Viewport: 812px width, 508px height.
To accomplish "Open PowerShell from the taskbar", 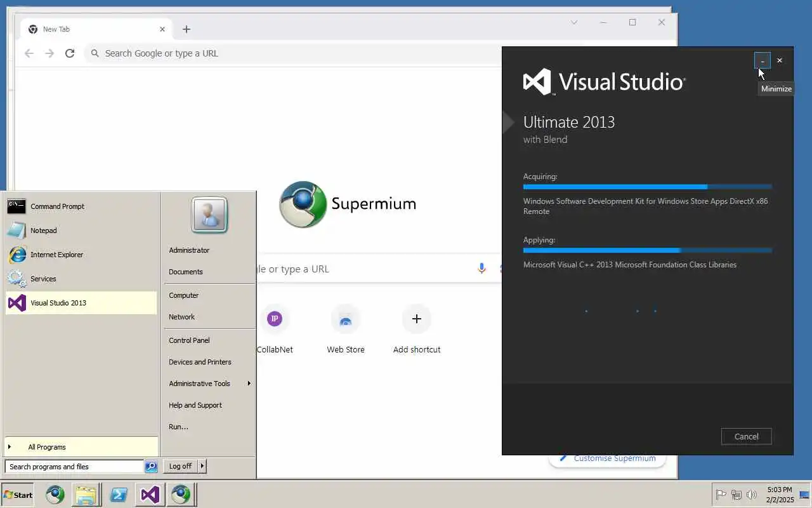I will (119, 495).
